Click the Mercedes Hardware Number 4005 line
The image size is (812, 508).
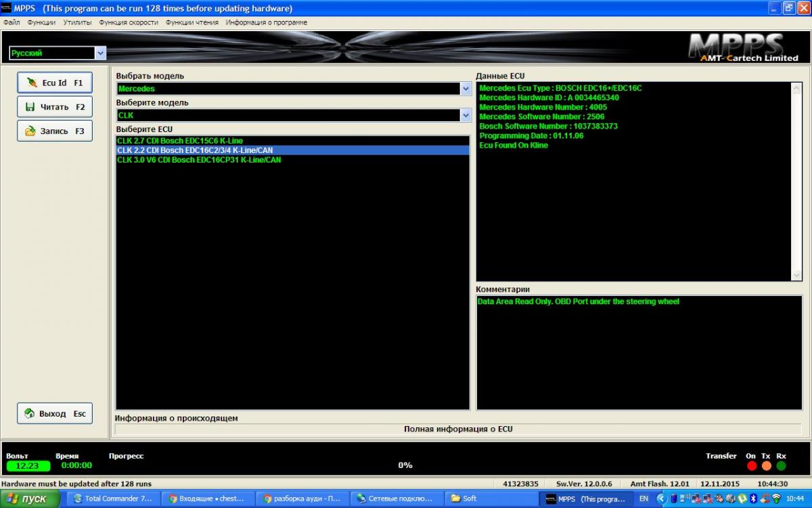[543, 107]
